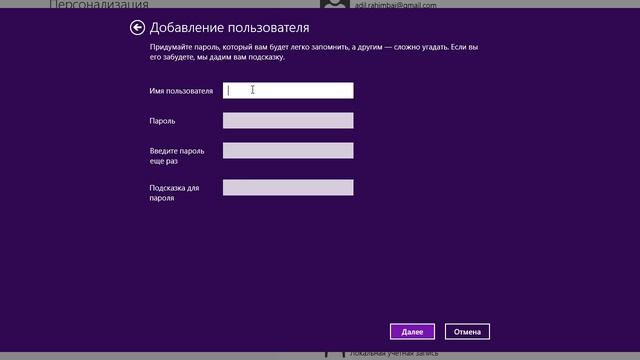Select the heading Добавление пользователя
The height and width of the screenshot is (360, 640).
coord(229,28)
